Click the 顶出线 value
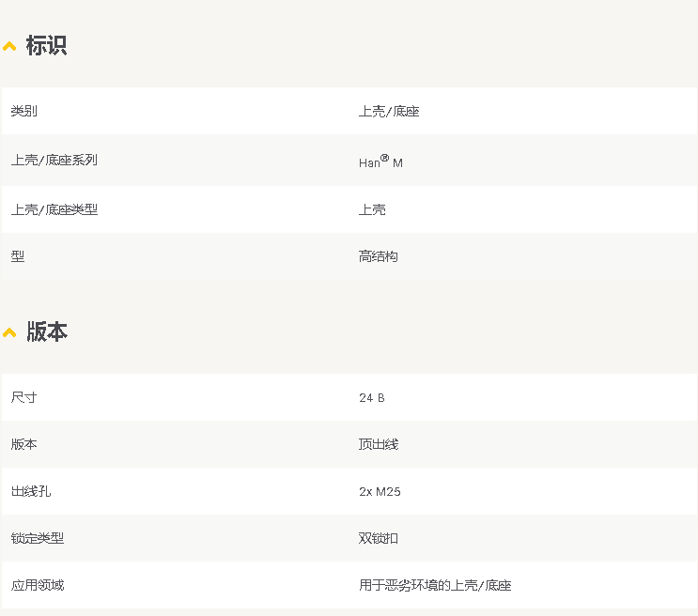 379,444
